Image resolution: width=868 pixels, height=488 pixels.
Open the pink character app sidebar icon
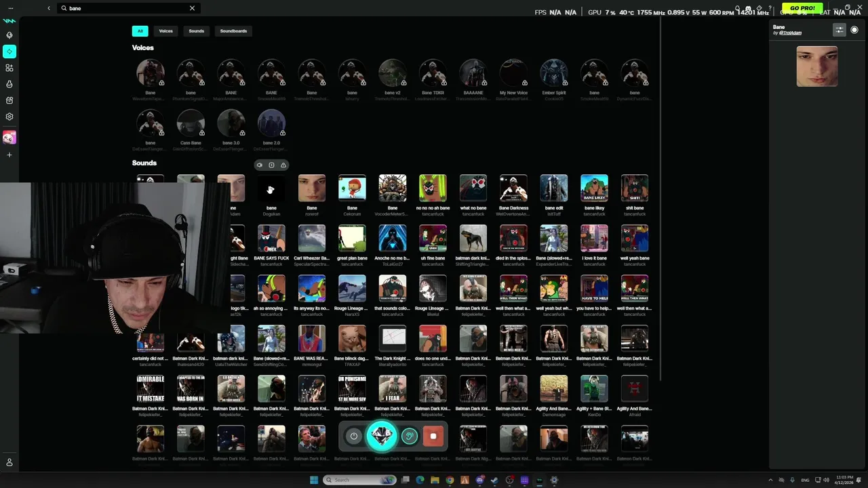(9, 138)
